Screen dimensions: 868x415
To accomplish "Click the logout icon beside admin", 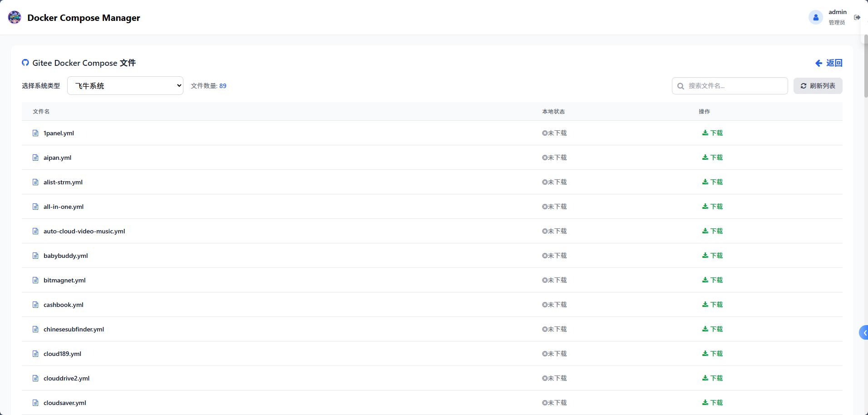I will tap(857, 17).
